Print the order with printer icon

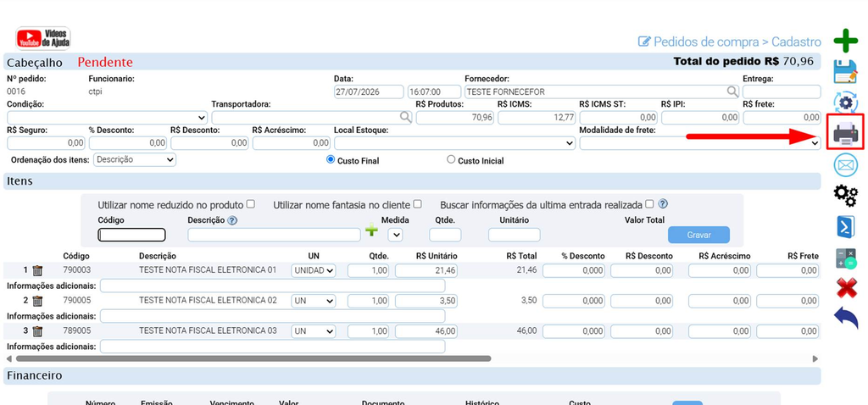pyautogui.click(x=845, y=133)
